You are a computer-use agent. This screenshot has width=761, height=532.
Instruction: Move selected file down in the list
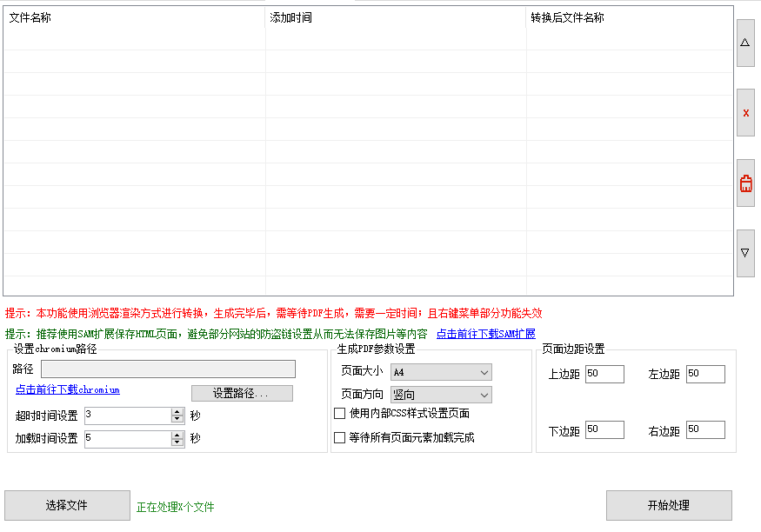click(744, 253)
